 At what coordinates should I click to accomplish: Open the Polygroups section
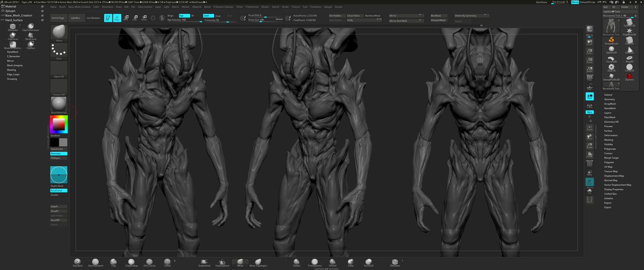coord(610,149)
